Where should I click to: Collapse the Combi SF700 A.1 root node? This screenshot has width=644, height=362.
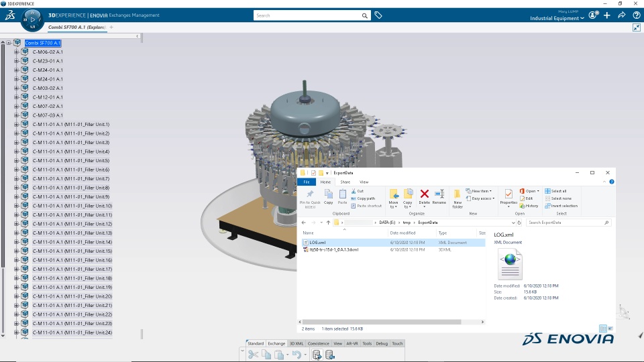[9, 43]
